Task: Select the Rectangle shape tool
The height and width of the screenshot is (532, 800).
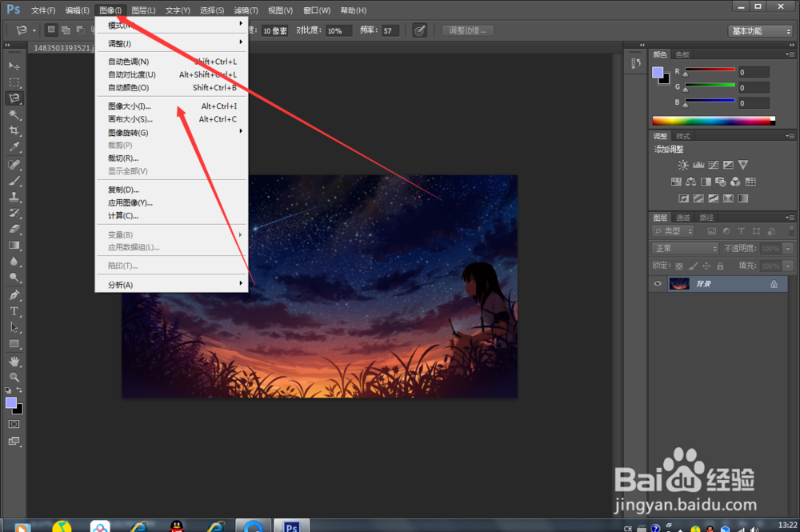Action: point(14,344)
